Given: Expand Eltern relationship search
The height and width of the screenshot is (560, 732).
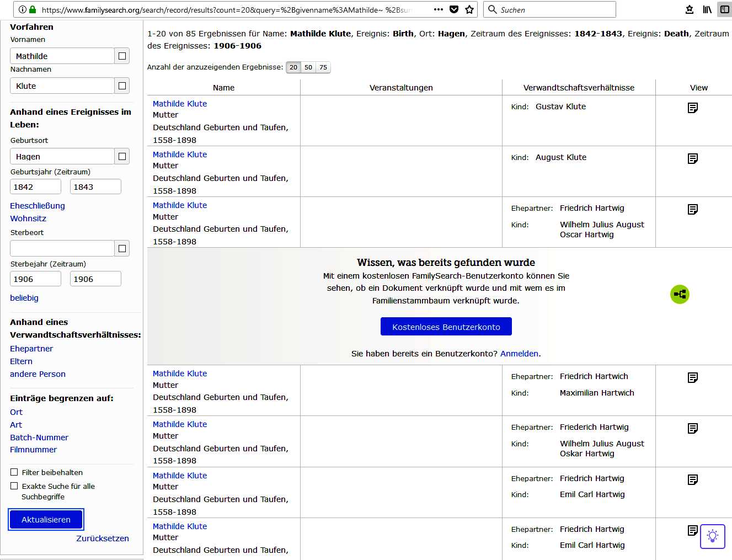Looking at the screenshot, I should [21, 361].
